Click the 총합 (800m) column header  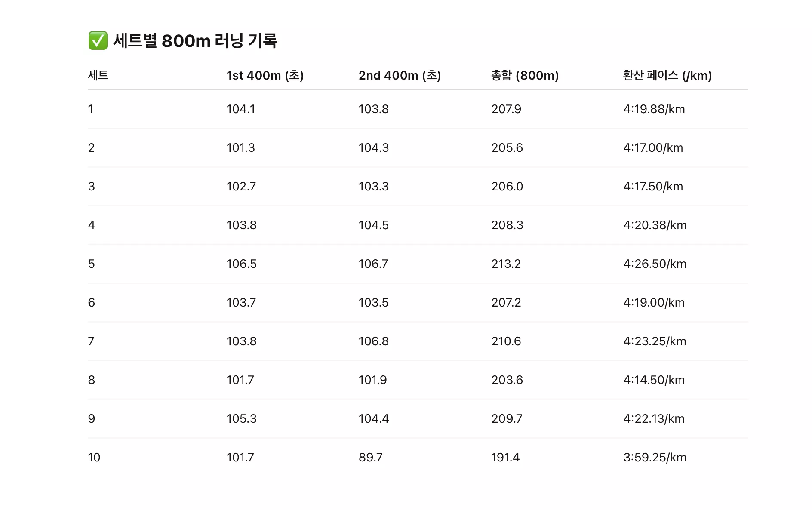point(525,75)
